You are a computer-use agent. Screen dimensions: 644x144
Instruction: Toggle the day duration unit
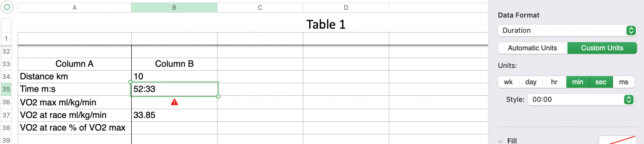click(x=531, y=82)
